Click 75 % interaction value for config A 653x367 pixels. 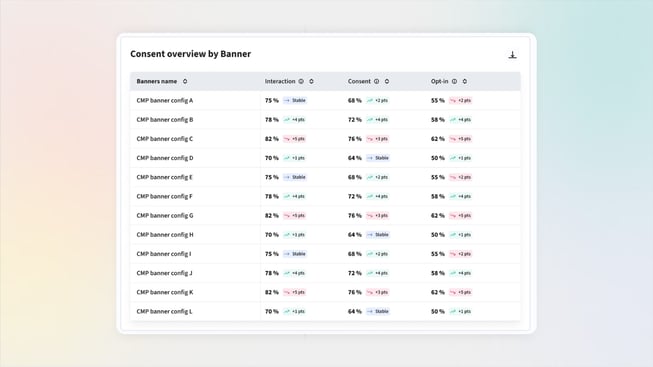272,100
